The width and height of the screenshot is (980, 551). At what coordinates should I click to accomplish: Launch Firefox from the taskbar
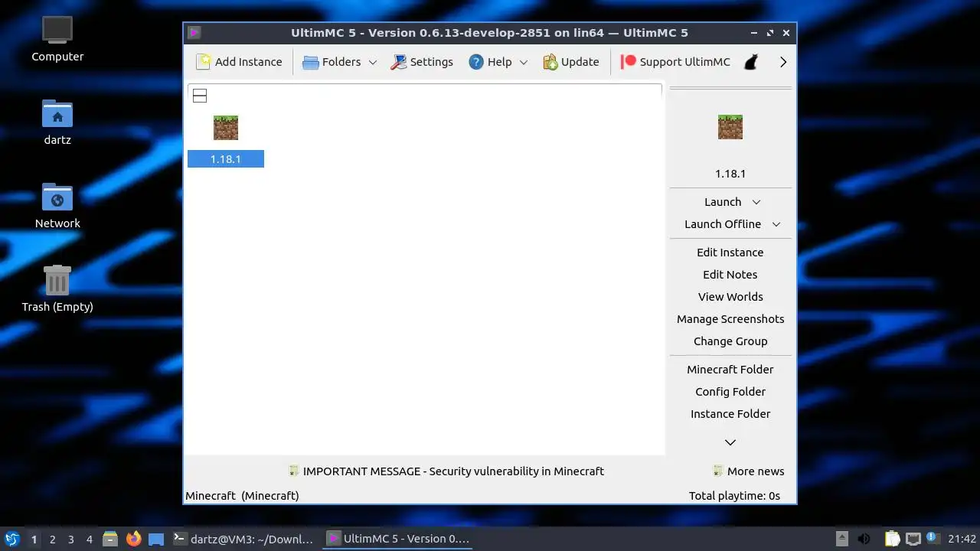(133, 539)
